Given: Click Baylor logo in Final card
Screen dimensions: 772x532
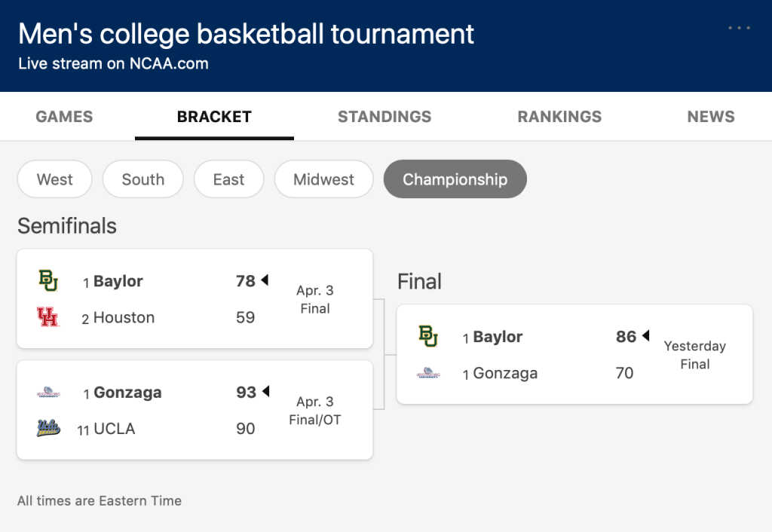Looking at the screenshot, I should pyautogui.click(x=428, y=337).
